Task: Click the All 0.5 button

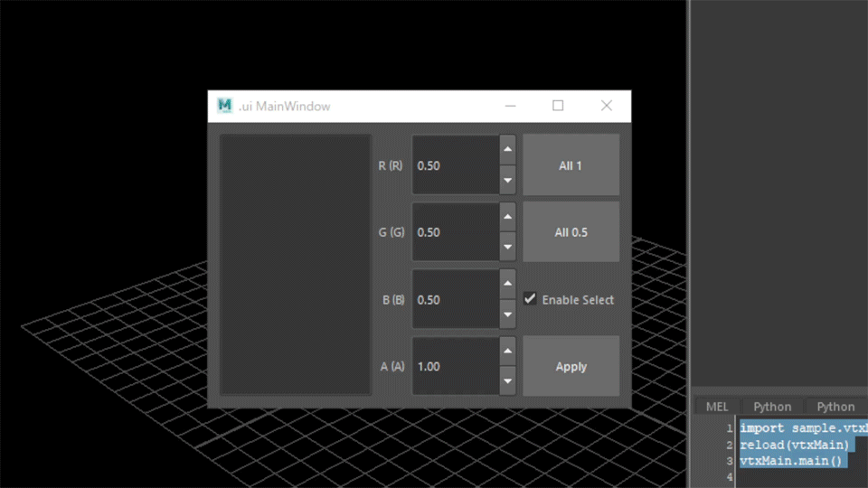Action: (x=571, y=232)
